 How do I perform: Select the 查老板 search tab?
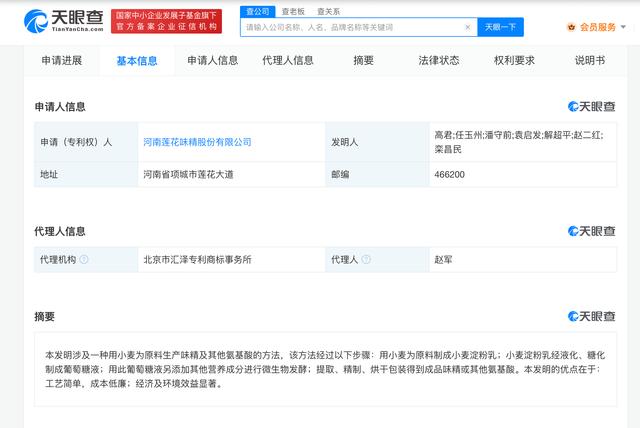coord(293,10)
